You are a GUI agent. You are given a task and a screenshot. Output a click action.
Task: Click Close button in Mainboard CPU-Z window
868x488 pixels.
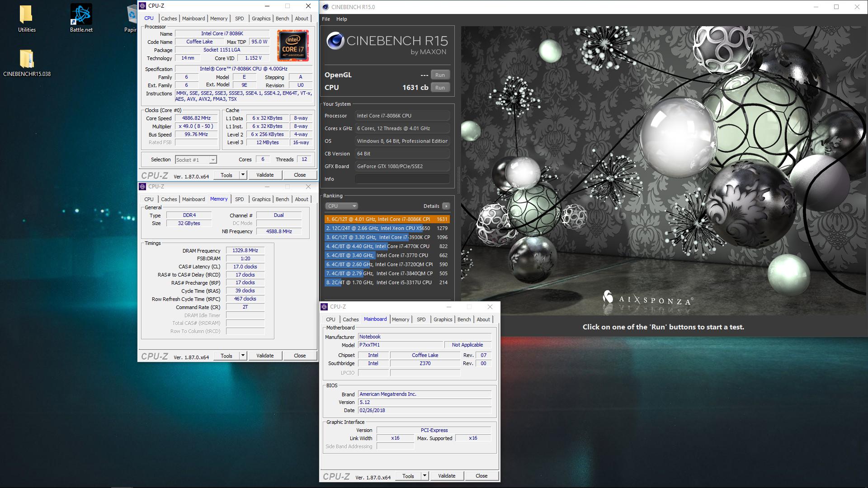(481, 476)
